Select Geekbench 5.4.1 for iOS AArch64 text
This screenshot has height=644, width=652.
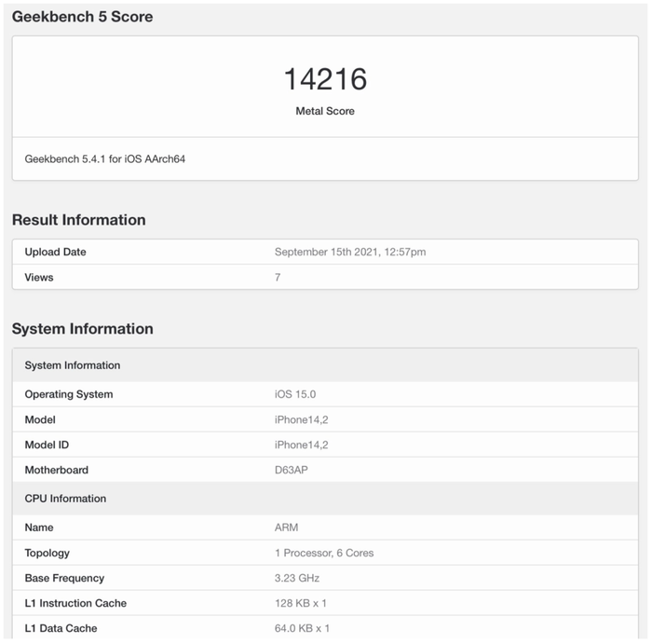(104, 159)
